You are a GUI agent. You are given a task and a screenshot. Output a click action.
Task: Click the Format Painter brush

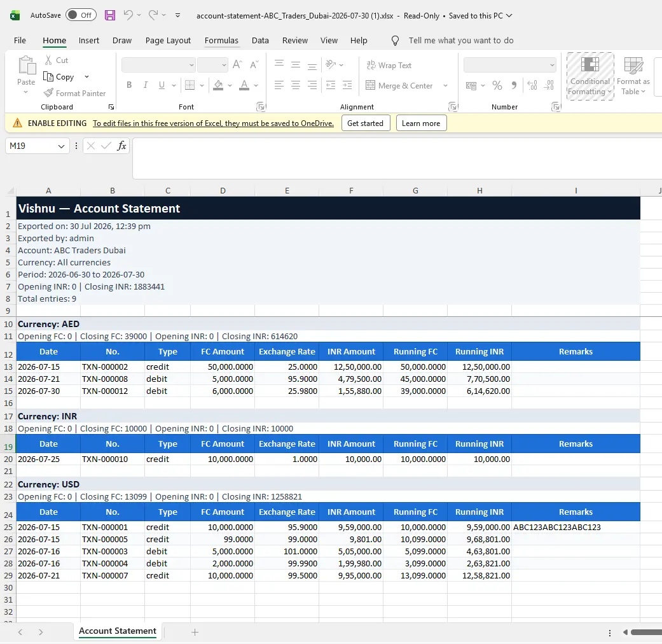49,93
